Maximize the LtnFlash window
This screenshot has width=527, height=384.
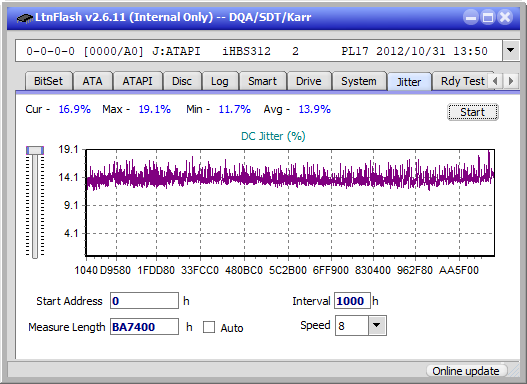tap(488, 17)
